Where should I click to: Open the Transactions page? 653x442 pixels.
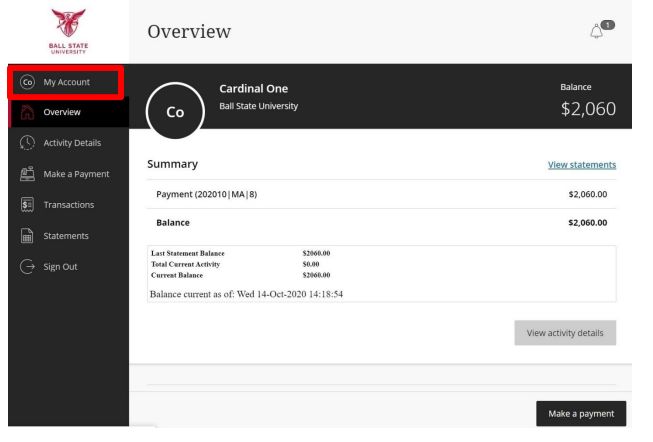tap(69, 205)
